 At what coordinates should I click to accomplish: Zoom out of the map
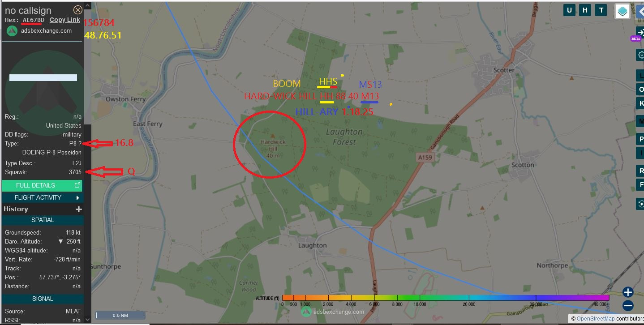coord(628,306)
